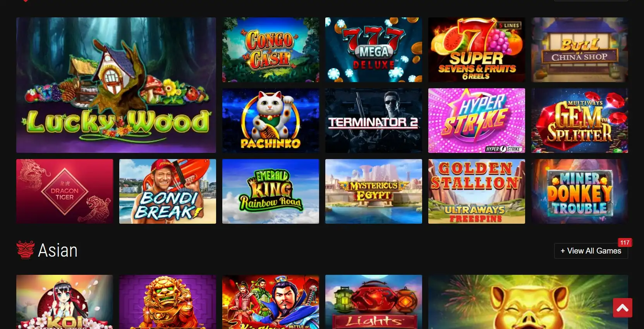Click the red Asian dragon mask icon
This screenshot has height=329, width=644.
(x=26, y=250)
